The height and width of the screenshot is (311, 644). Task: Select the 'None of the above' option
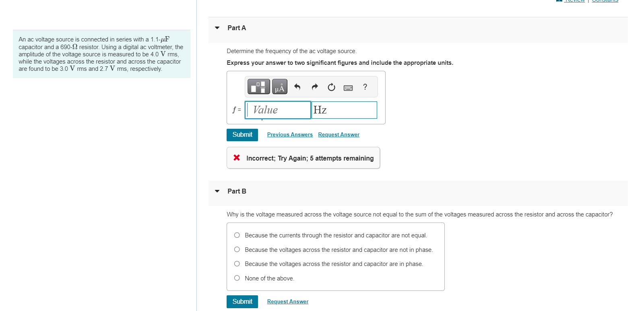(x=237, y=278)
